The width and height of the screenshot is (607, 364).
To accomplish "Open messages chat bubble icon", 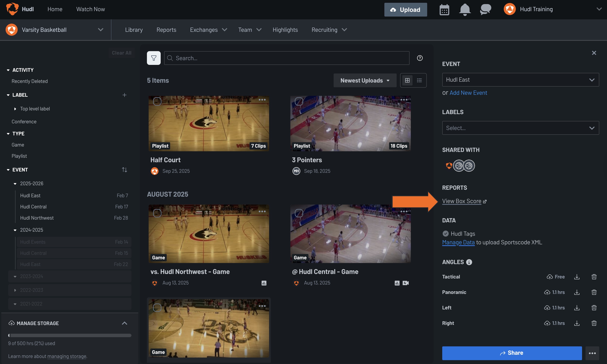I will tap(485, 10).
